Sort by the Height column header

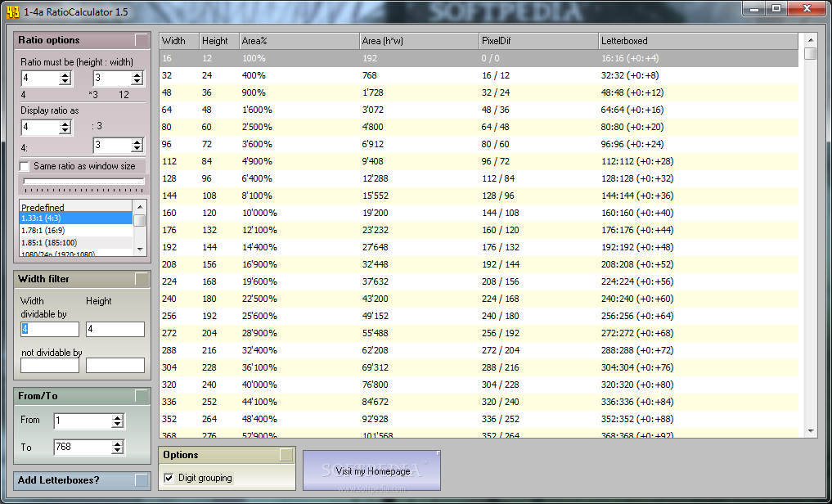pyautogui.click(x=219, y=41)
